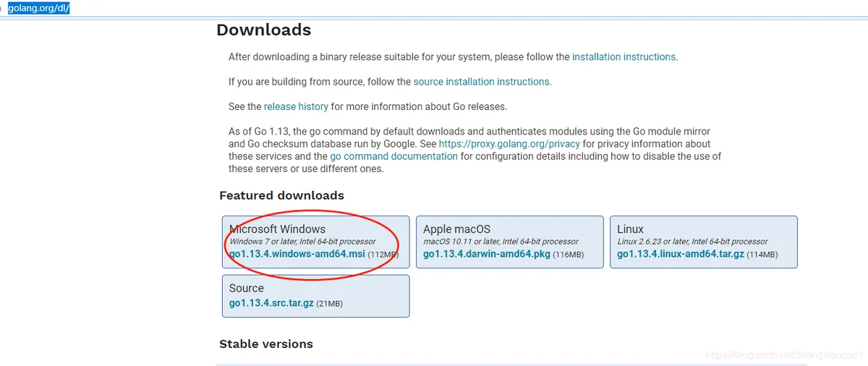Click the Linux 2.6.23 or later requirement text
868x366 pixels.
pos(692,242)
